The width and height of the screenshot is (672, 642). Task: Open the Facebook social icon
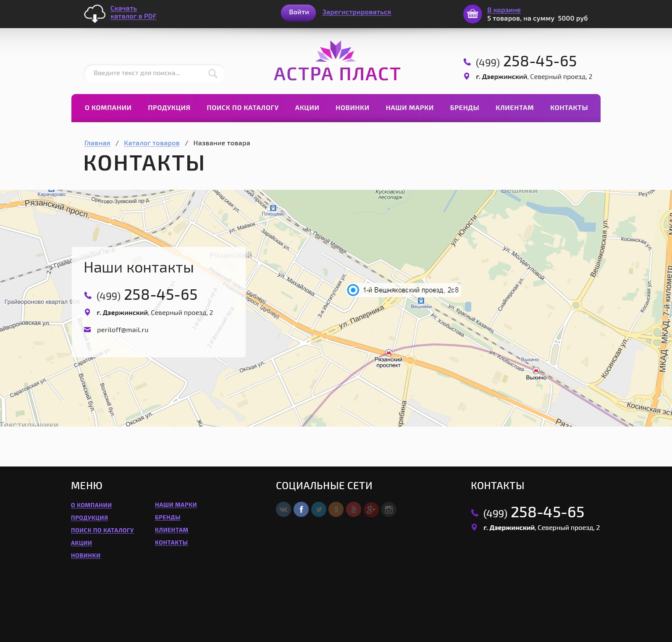tap(301, 509)
